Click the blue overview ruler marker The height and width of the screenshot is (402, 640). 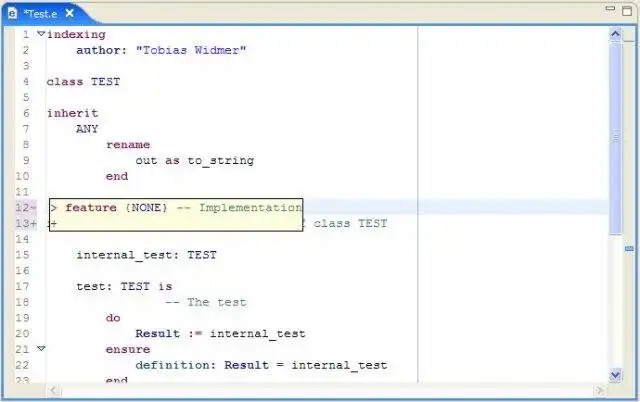(x=629, y=248)
